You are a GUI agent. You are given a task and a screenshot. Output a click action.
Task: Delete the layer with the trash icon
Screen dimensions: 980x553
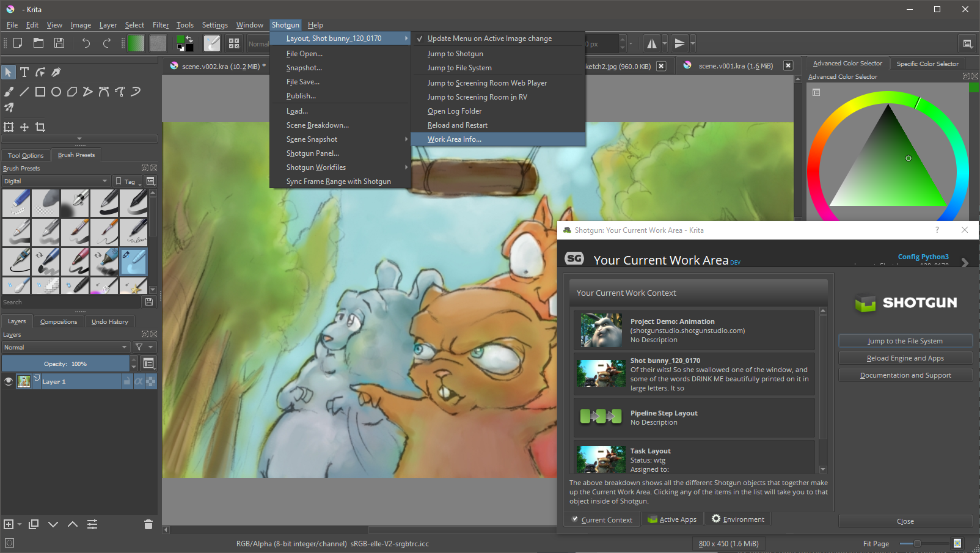pos(148,524)
